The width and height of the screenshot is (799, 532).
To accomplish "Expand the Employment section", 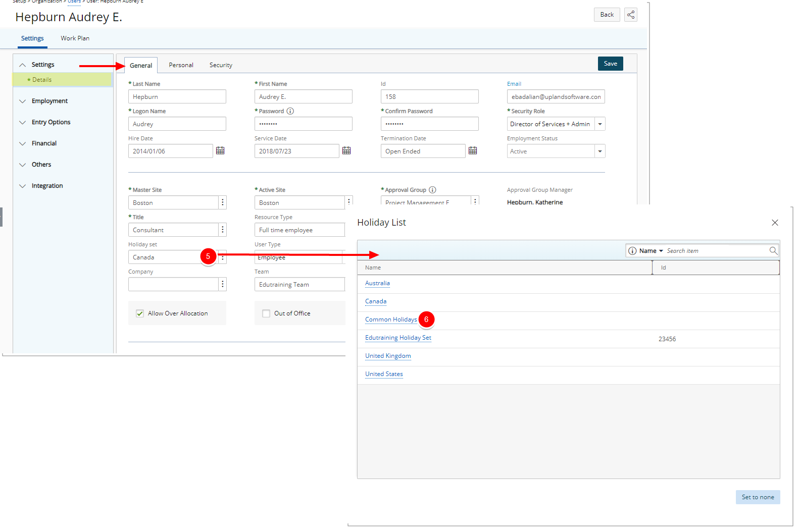I will pyautogui.click(x=23, y=101).
